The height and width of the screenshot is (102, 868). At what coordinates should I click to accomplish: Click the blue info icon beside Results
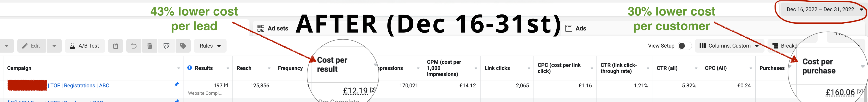[x=190, y=68]
